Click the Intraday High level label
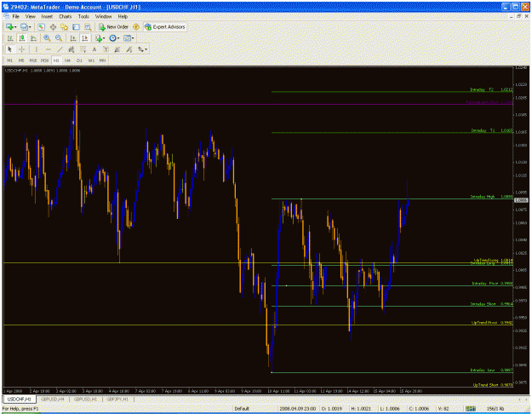 coord(491,196)
